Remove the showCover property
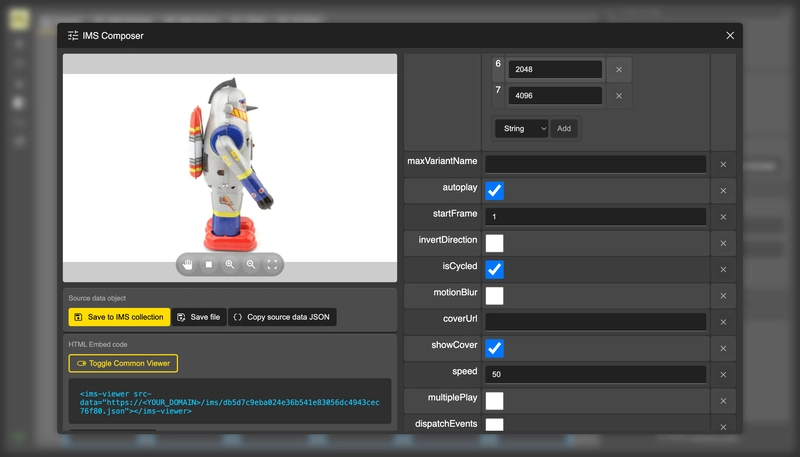This screenshot has width=800, height=457. click(x=723, y=348)
